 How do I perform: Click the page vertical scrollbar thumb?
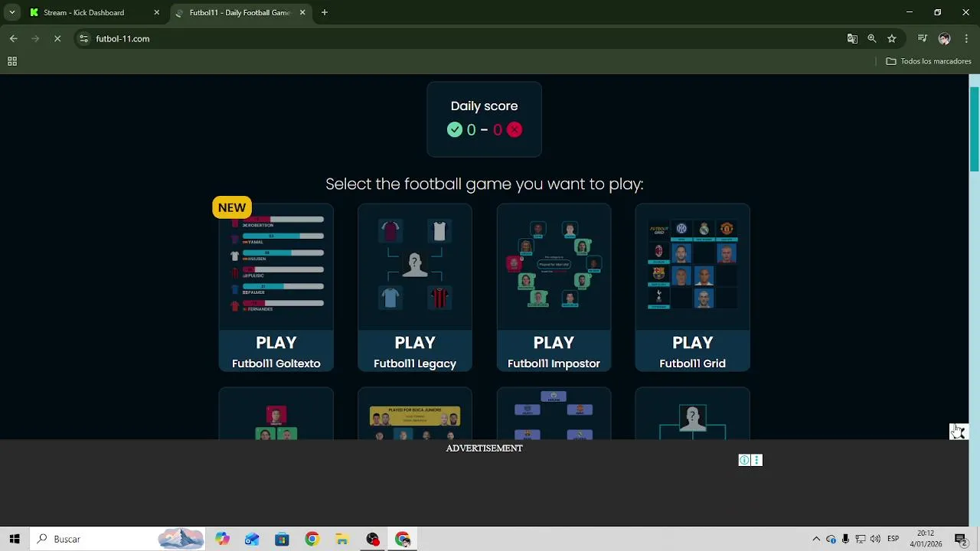click(x=975, y=129)
